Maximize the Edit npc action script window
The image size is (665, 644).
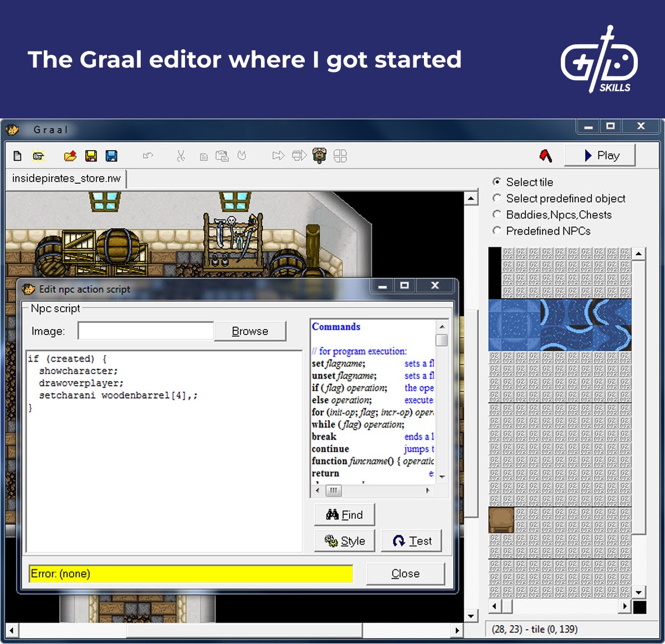pyautogui.click(x=405, y=286)
